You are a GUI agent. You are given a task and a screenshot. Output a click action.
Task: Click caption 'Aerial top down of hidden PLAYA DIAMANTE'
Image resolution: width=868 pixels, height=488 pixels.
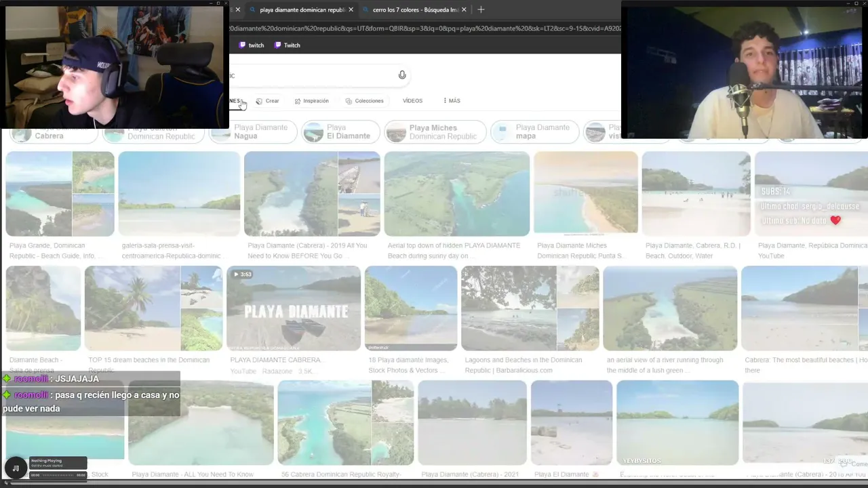coord(454,251)
